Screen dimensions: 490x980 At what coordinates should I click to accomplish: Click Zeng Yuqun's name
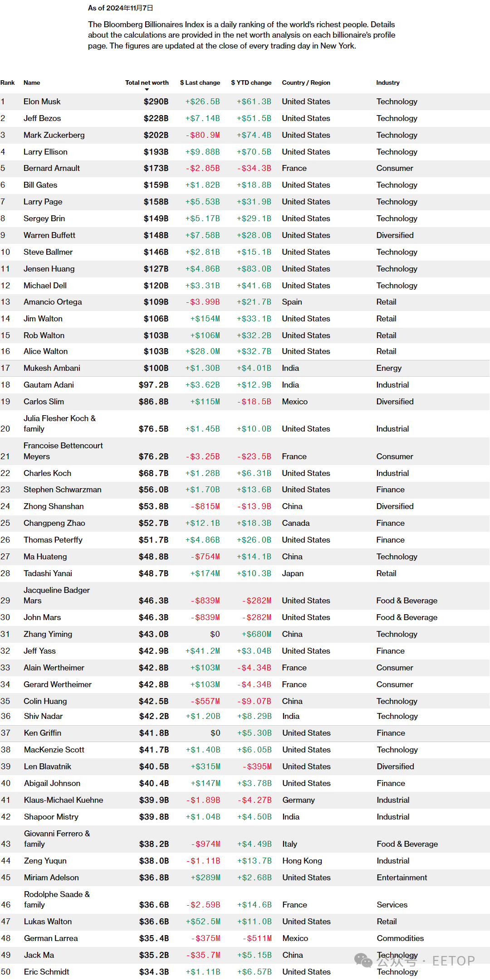[x=45, y=861]
